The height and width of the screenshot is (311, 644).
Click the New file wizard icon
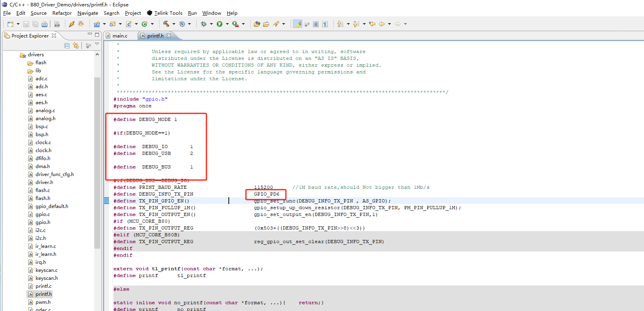coord(10,24)
